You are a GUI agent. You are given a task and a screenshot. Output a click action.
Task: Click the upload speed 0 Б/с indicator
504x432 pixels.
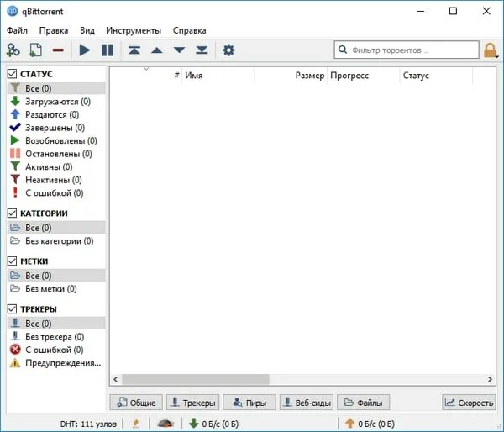pos(370,424)
